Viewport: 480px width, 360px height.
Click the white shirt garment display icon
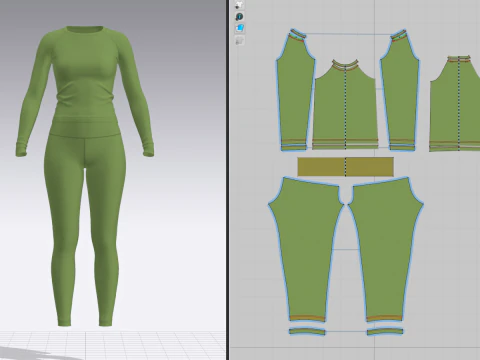(x=239, y=4)
